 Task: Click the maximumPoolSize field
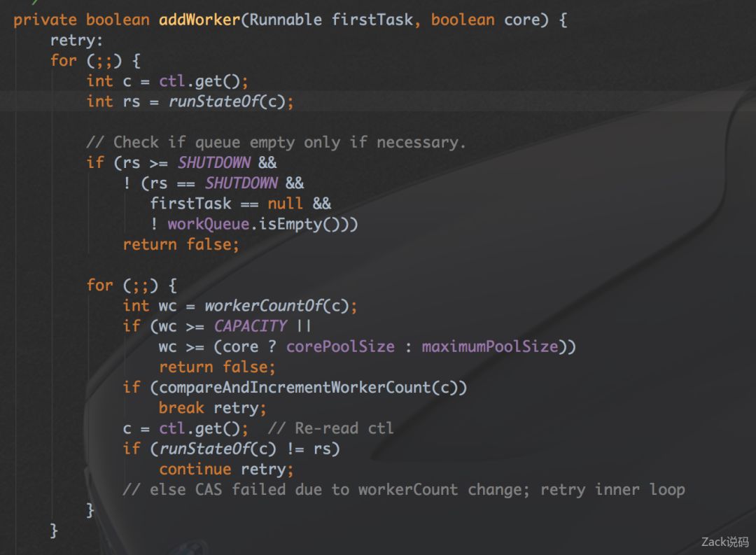click(x=490, y=347)
